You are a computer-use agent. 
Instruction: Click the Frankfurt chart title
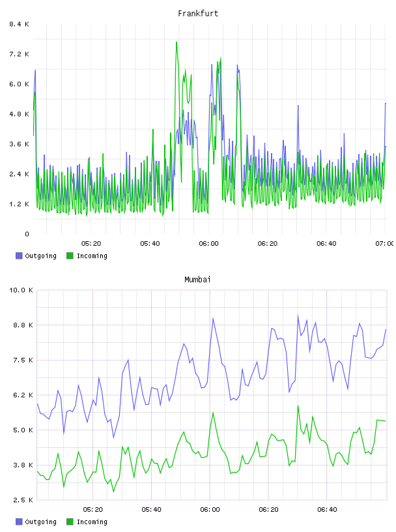[x=198, y=14]
